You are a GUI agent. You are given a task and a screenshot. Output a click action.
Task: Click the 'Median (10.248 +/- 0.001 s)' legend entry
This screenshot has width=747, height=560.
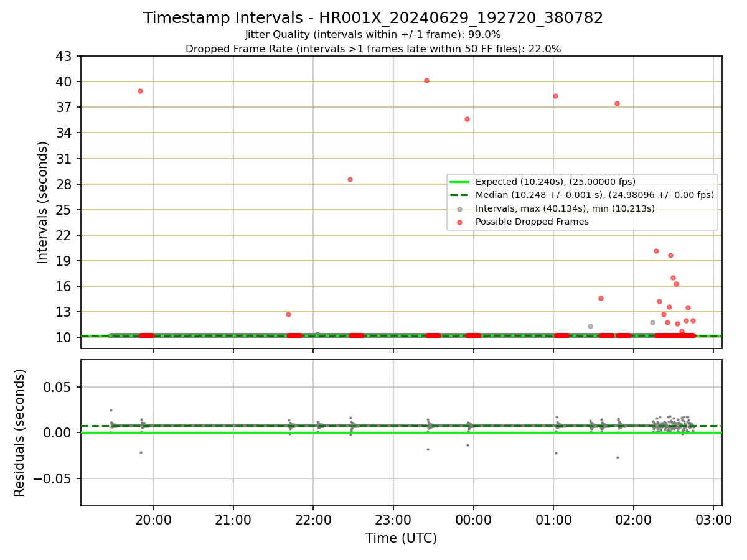click(x=594, y=195)
